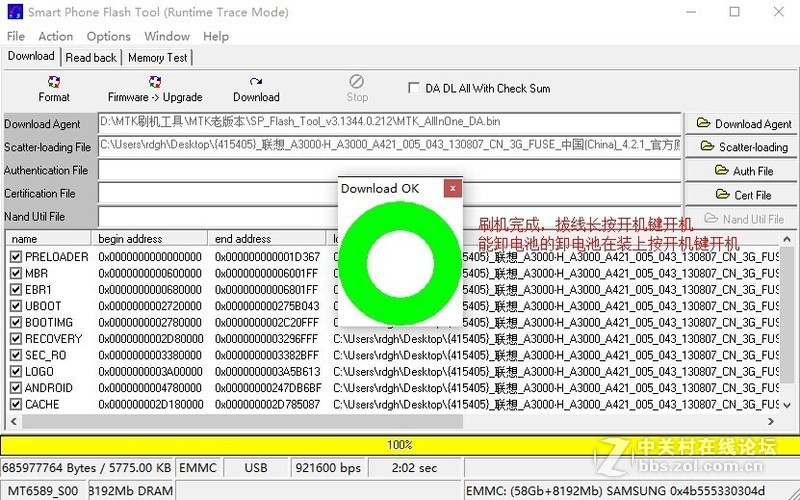
Task: Uncheck the PRELOADER partition checkbox
Action: pos(15,257)
